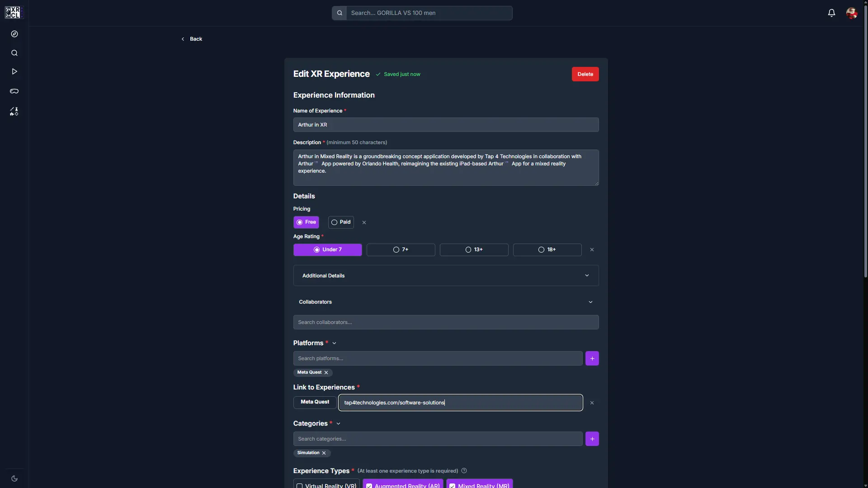Toggle the Platforms section chevron
868x488 pixels.
[x=334, y=343]
